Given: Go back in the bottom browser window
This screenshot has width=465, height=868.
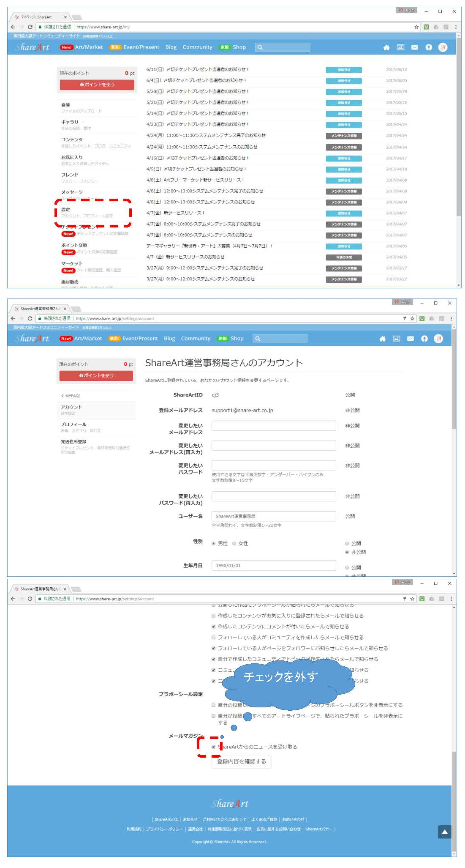Looking at the screenshot, I should (13, 599).
